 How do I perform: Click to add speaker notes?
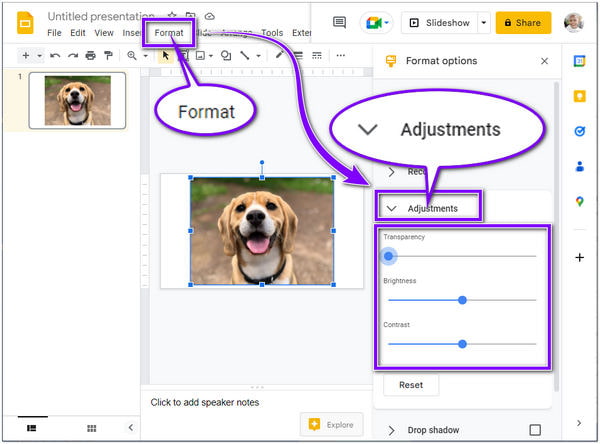(205, 403)
